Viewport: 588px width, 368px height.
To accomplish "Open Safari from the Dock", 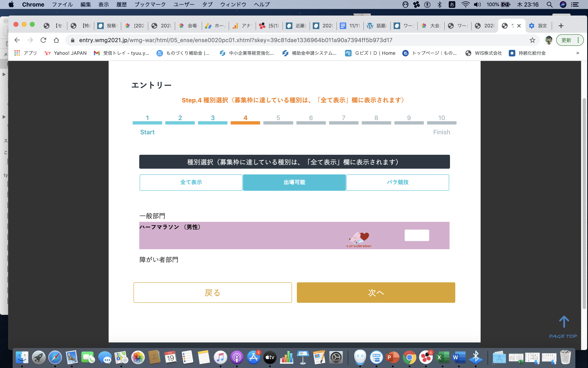I will [x=55, y=357].
